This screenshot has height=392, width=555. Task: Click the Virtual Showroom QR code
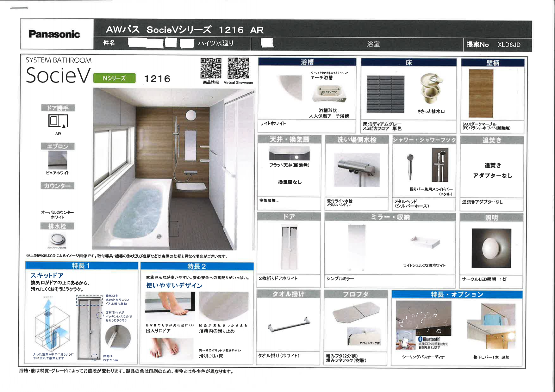238,68
